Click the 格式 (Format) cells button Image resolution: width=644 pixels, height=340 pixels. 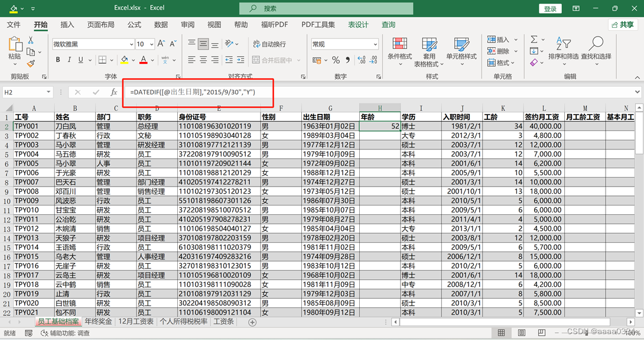tap(498, 63)
